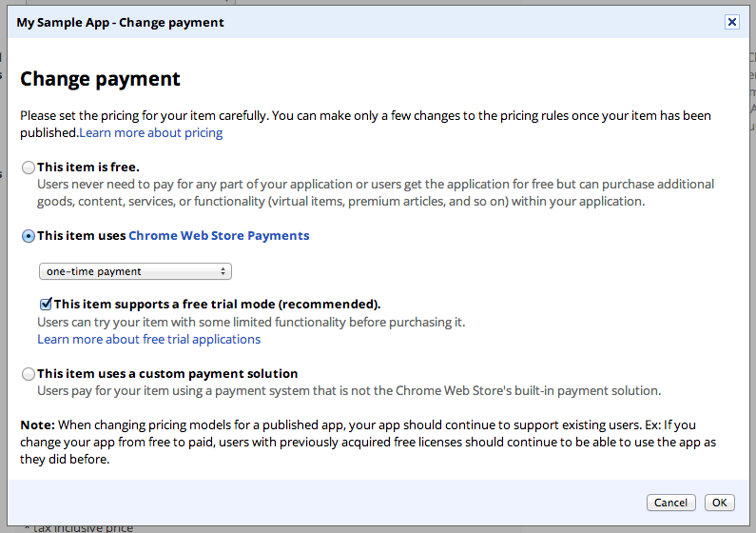The height and width of the screenshot is (533, 756).
Task: Uncheck the free trial mode checkbox
Action: [x=46, y=305]
